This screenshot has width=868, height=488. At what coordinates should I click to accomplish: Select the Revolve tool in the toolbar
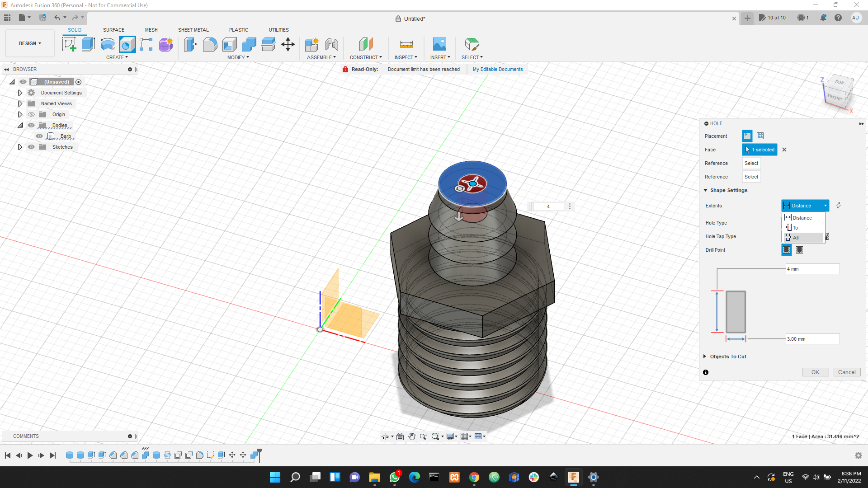(x=107, y=44)
